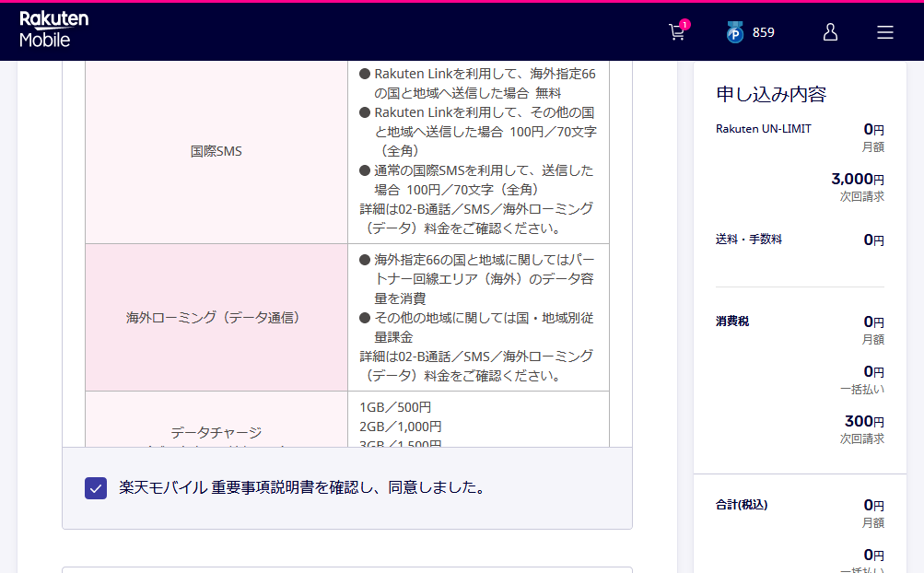The image size is (924, 573).
Task: Click the cart notification badge showing 1
Action: (x=684, y=25)
